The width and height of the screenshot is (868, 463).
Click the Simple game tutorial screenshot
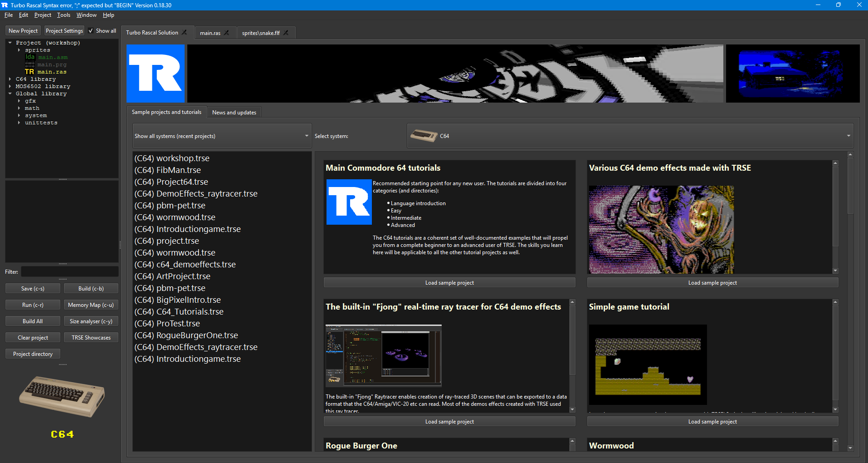648,364
